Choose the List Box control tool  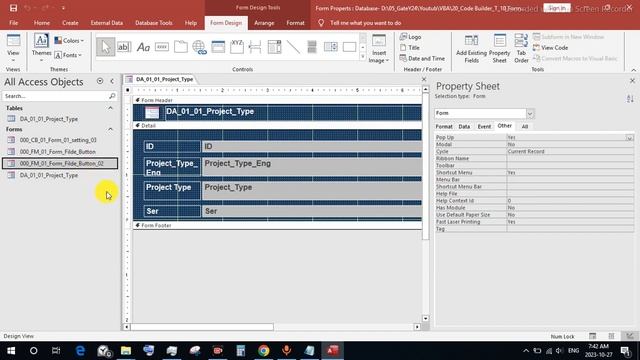click(331, 47)
